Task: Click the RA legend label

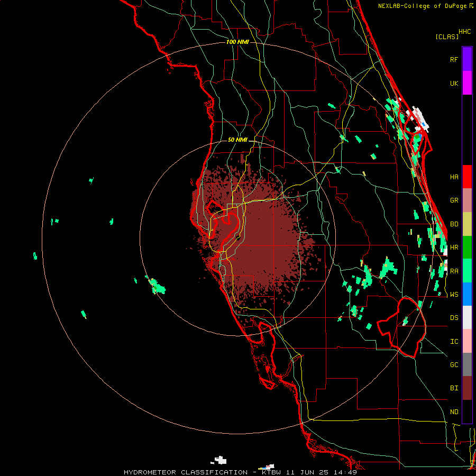Action: [454, 271]
